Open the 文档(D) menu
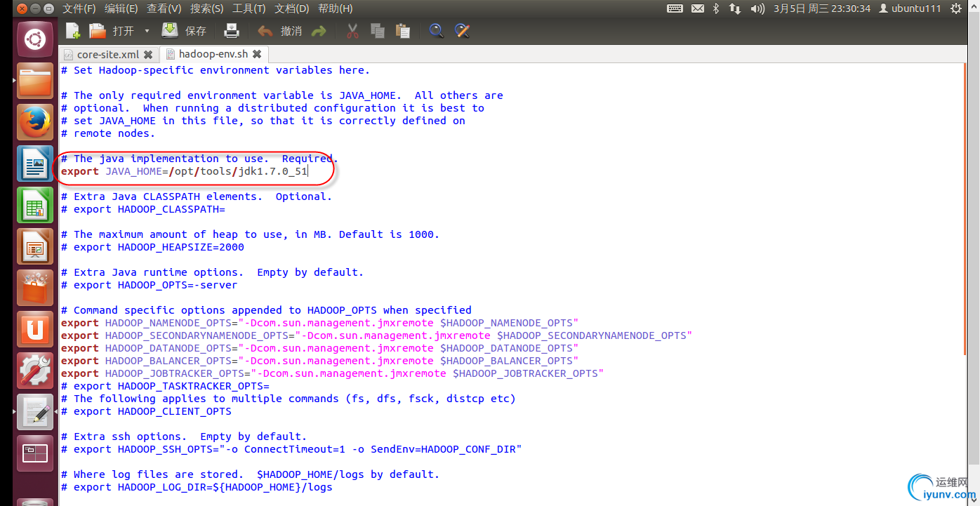The height and width of the screenshot is (506, 980). tap(292, 8)
